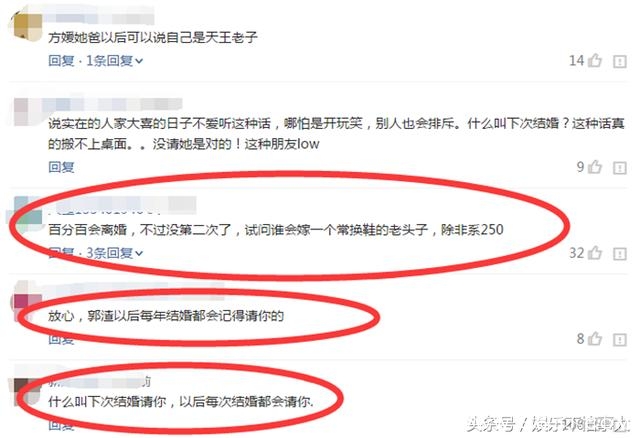Reply to the 天王老子 comment
Viewport: 640px width, 438px height.
[61, 61]
